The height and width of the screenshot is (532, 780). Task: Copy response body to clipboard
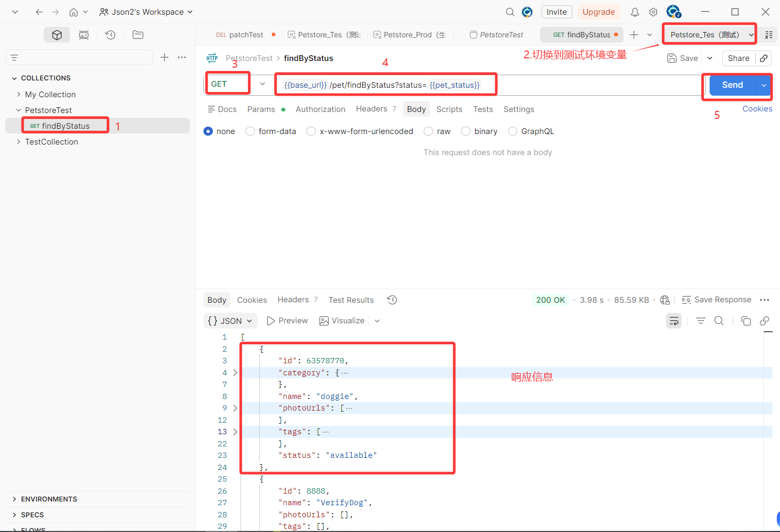[x=746, y=321]
